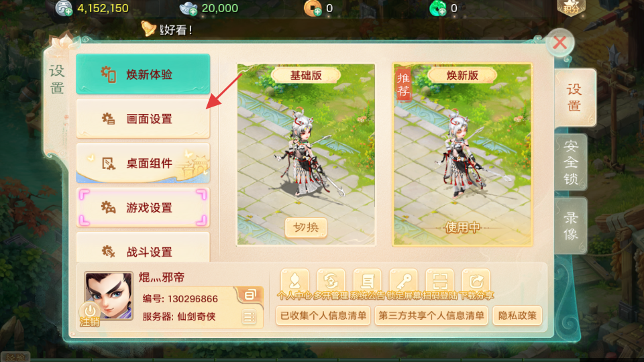Open the 桌面组件 menu item
This screenshot has height=362, width=644.
(143, 163)
